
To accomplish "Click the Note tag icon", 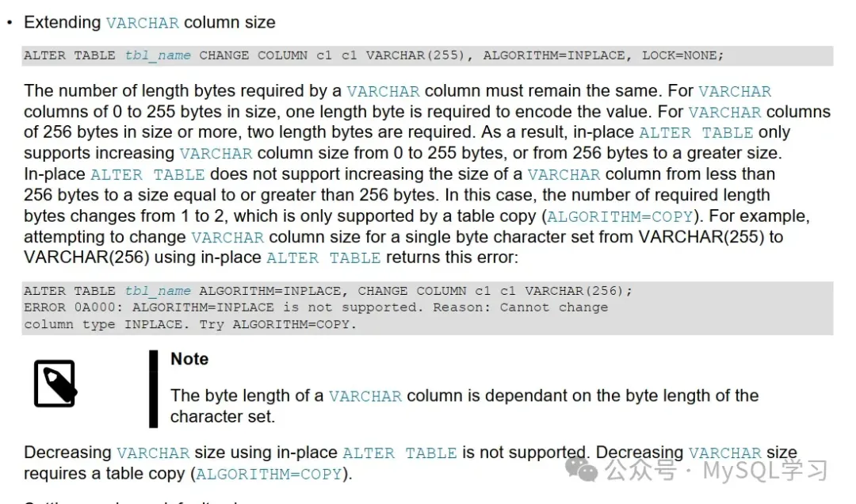I will [x=54, y=384].
